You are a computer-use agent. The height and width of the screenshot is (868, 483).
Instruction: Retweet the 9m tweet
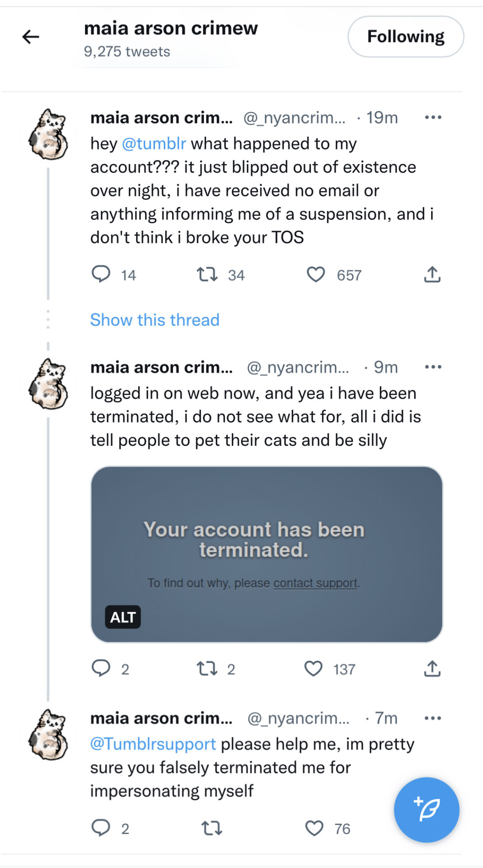click(x=207, y=669)
